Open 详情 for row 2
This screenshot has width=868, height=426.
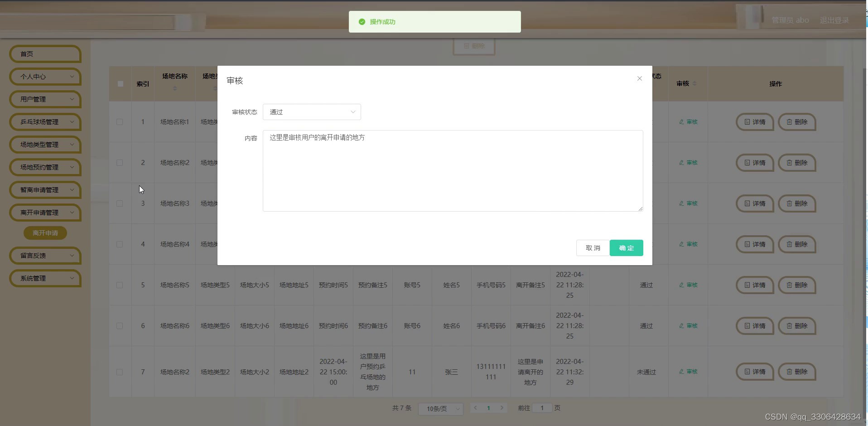[755, 163]
